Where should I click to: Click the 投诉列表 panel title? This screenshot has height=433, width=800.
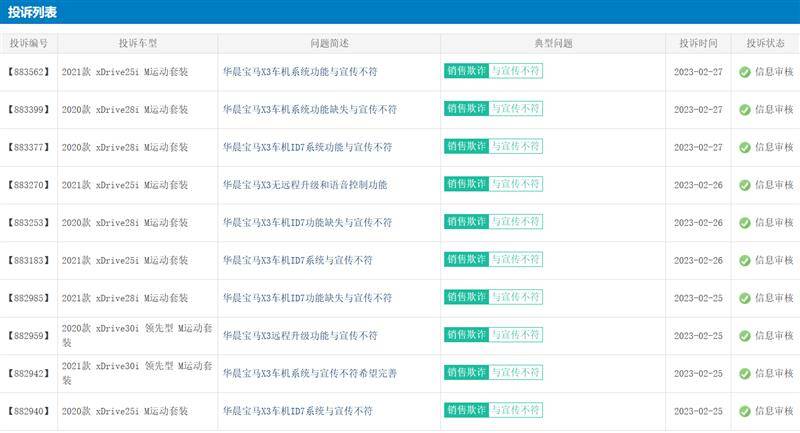[x=32, y=12]
